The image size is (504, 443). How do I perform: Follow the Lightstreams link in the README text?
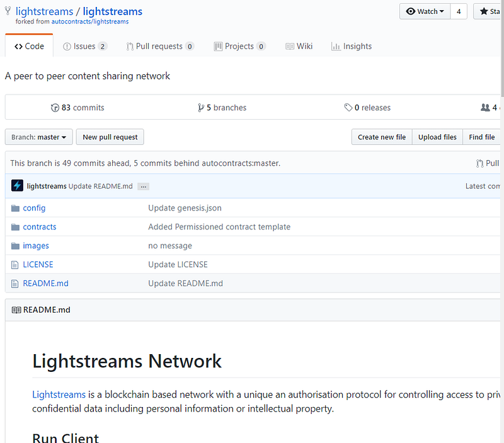59,394
